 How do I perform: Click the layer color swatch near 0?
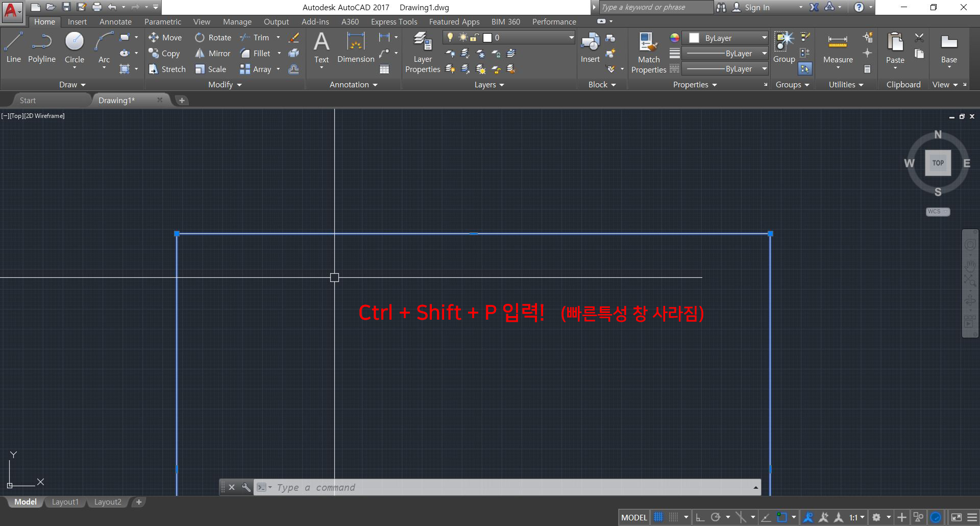point(487,37)
